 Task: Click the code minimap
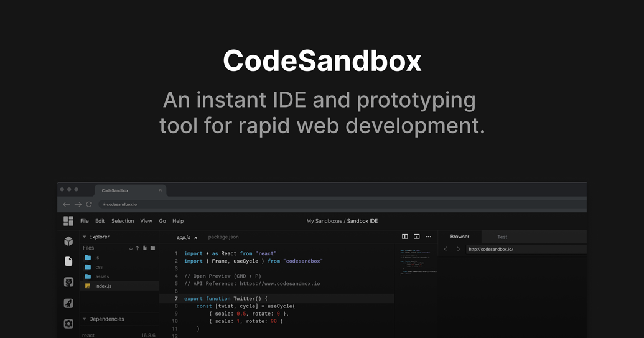(418, 261)
